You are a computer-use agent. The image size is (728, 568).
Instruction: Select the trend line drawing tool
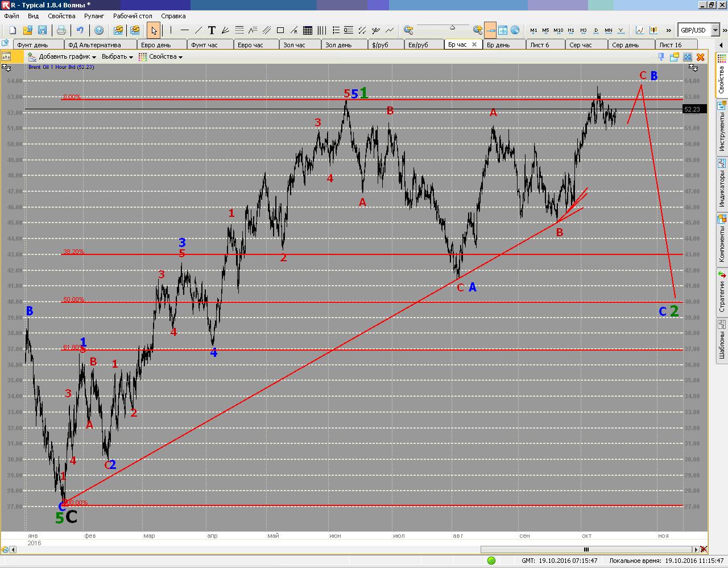198,30
